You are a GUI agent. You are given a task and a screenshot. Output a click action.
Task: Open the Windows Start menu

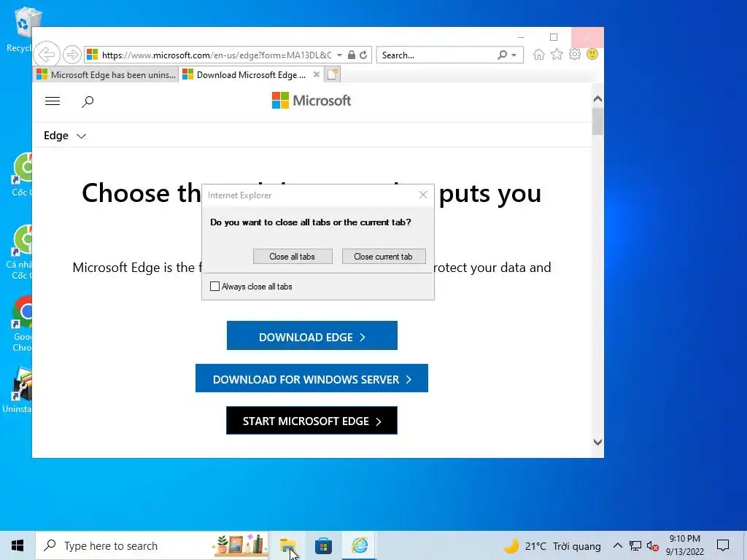click(x=18, y=545)
